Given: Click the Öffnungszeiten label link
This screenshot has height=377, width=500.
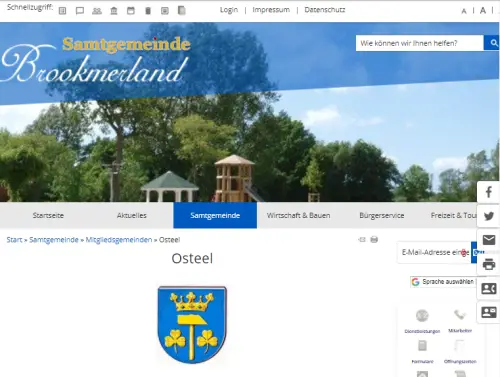Looking at the screenshot, I should click(460, 361).
